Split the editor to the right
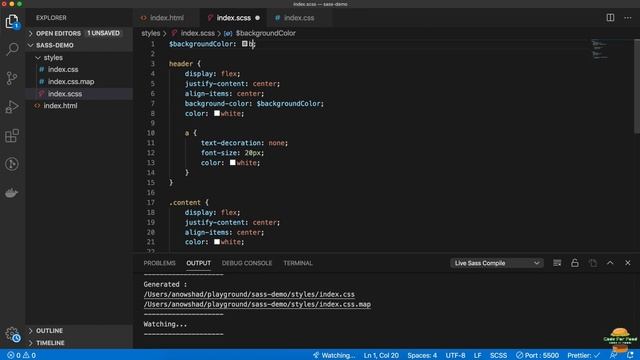This screenshot has width=640, height=360. point(610,18)
